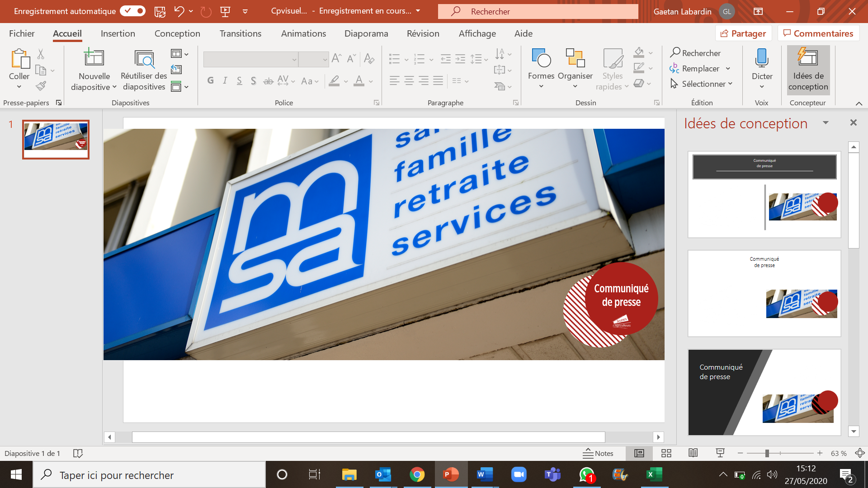Toggle Enregistrement automatique switch

click(133, 11)
